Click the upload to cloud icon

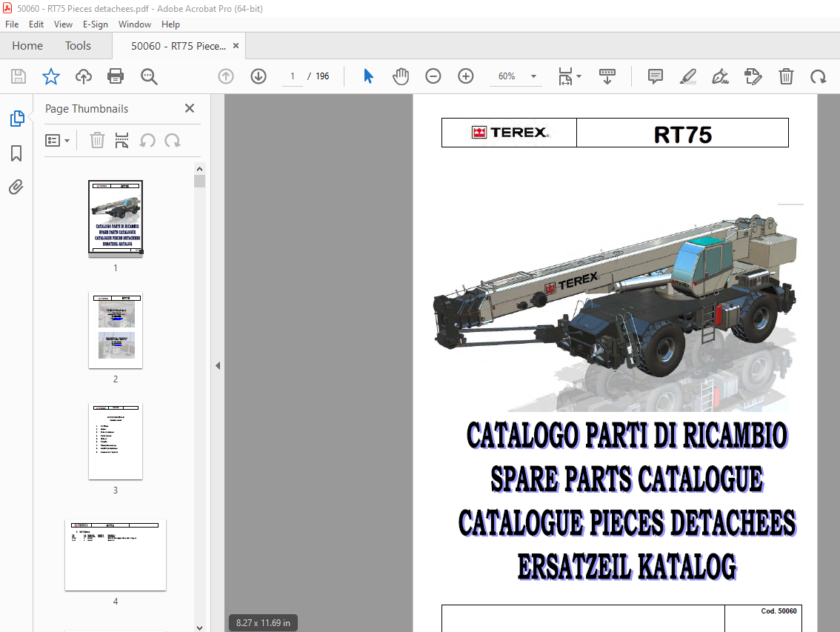(84, 76)
